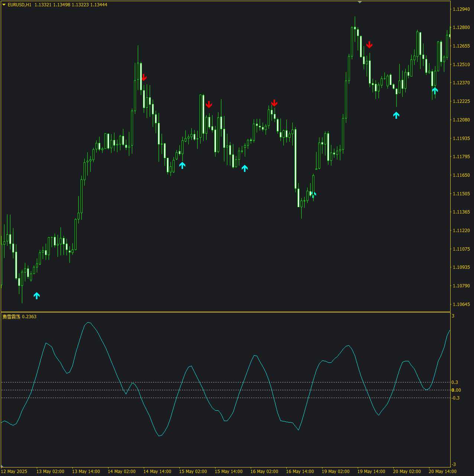
Task: Click the 19 May 02:00 time axis label
Action: point(335,472)
